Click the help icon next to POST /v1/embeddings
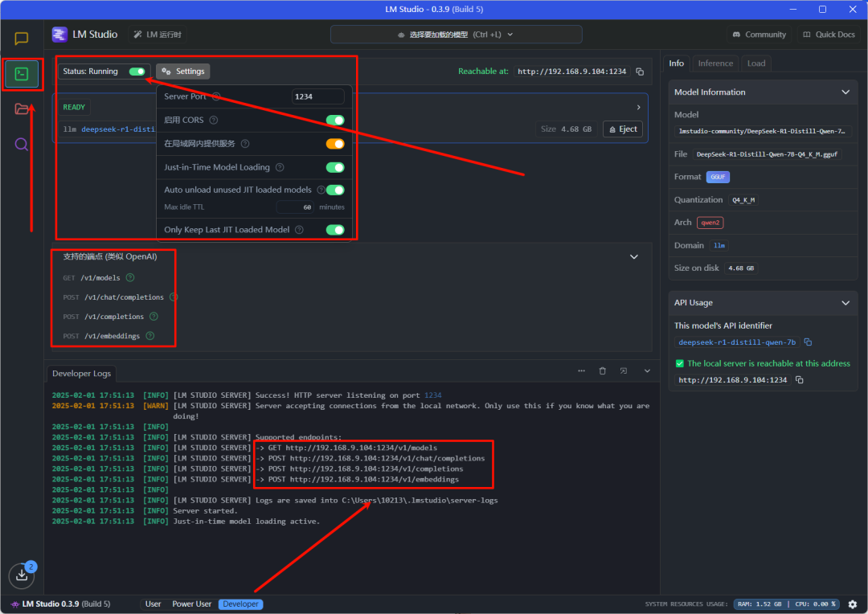This screenshot has width=868, height=614. click(x=150, y=335)
